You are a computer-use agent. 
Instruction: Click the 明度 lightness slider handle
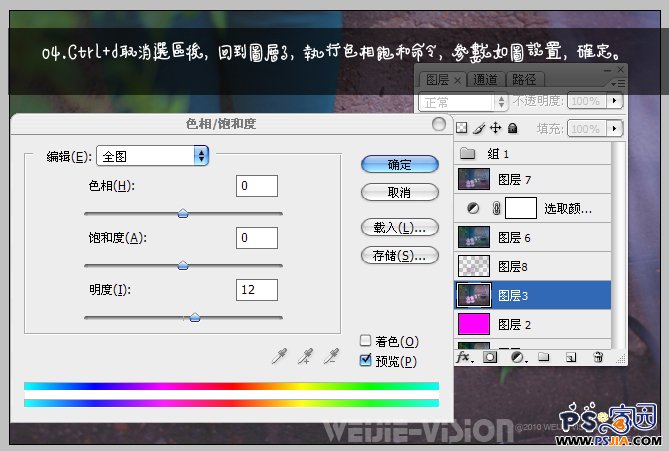pos(195,317)
